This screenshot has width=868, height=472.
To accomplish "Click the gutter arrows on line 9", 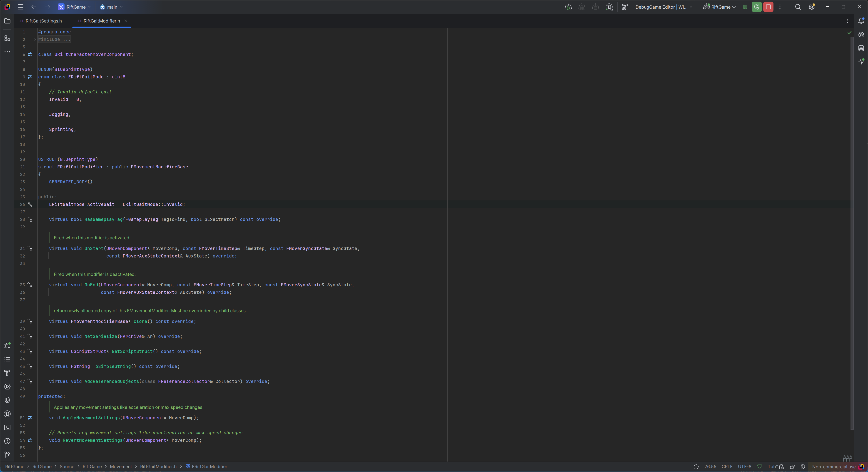I will 30,77.
